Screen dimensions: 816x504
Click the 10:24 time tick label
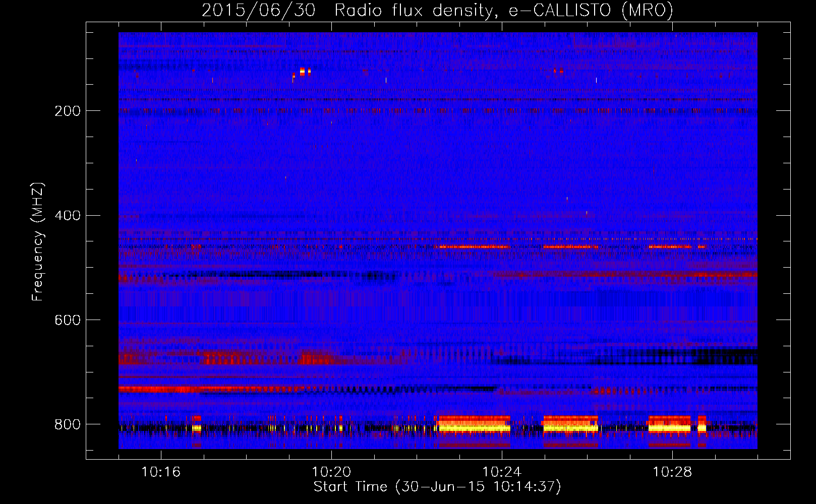point(502,472)
